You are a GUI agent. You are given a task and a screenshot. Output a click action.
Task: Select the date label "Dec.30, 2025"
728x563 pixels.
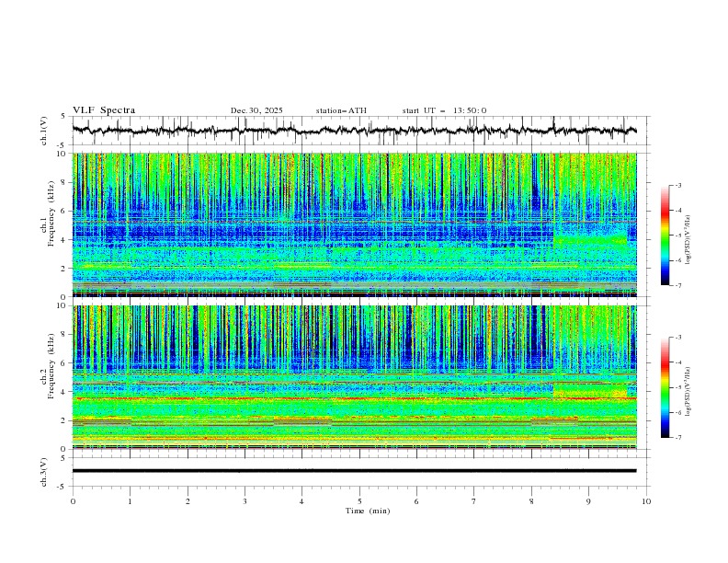256,110
